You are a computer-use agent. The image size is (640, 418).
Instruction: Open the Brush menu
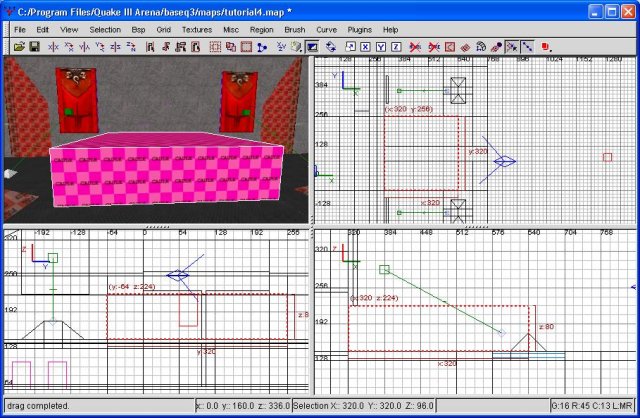(x=295, y=30)
